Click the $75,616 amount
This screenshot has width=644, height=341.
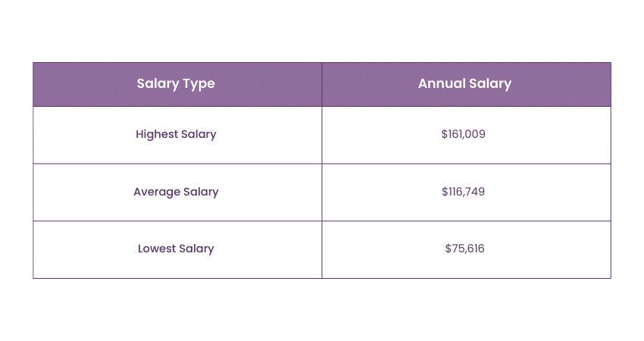tap(464, 249)
